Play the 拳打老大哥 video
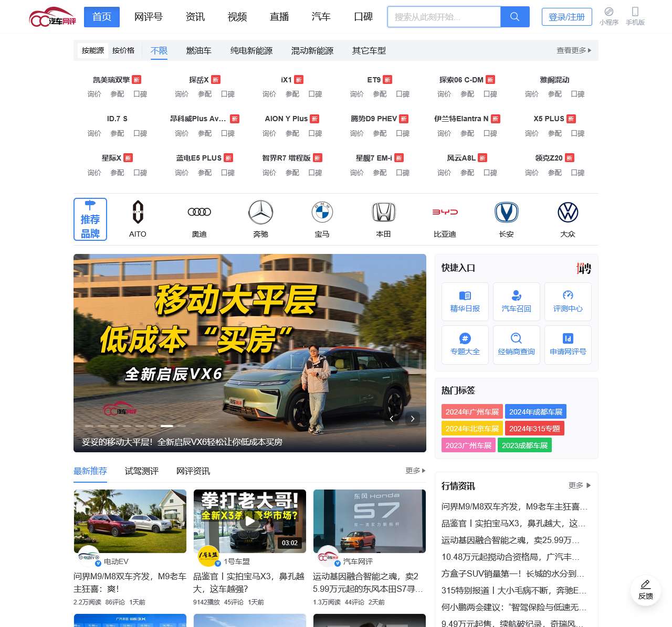672x627 pixels. (250, 521)
